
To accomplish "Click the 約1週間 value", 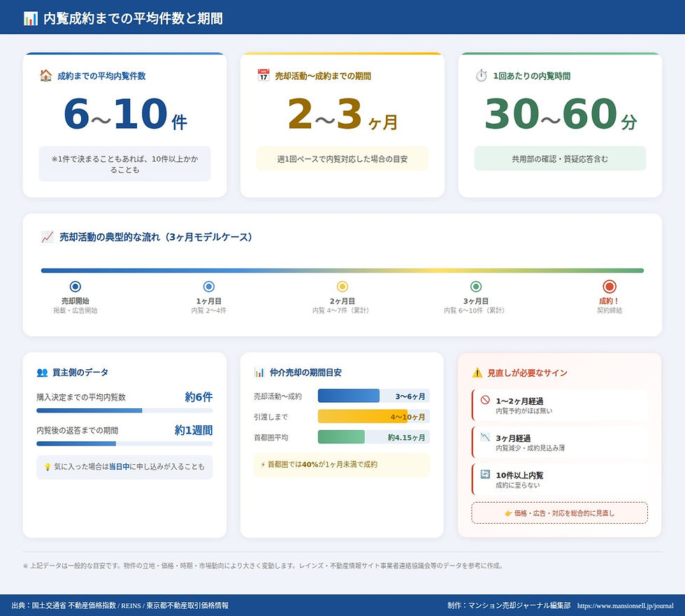I will coord(194,430).
